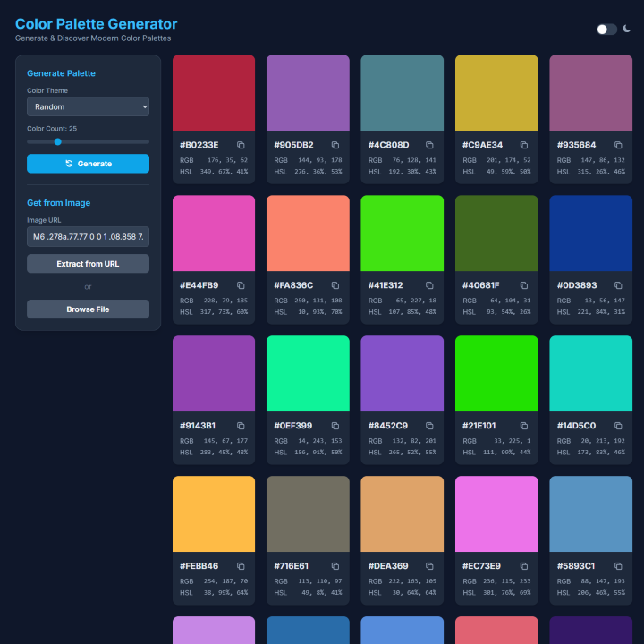This screenshot has height=644, width=644.
Task: Copy hex code #C9AE34
Action: [523, 145]
